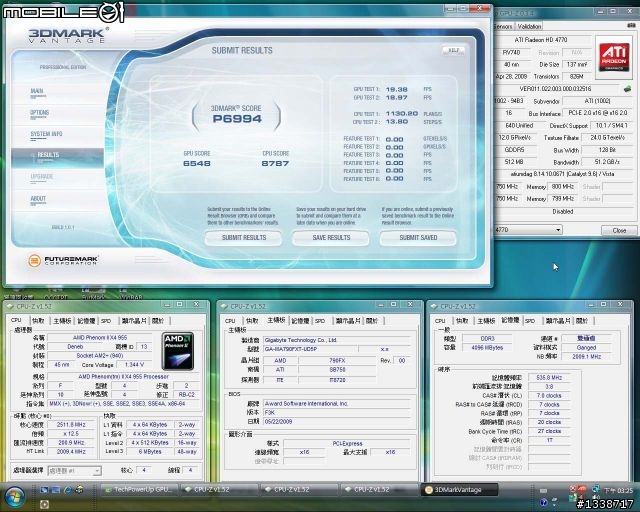Click the GPU score value 6548
The width and height of the screenshot is (640, 512).
coord(197,163)
